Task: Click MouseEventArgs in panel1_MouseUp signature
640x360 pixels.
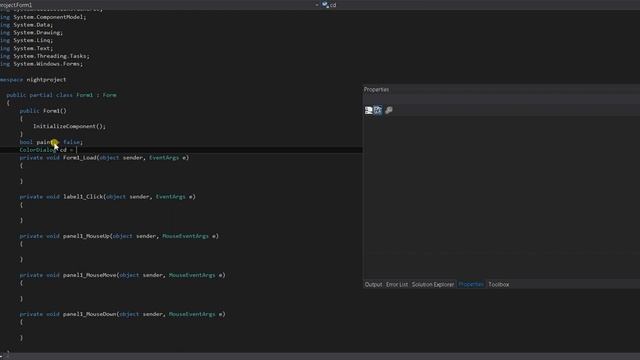Action: [x=185, y=236]
